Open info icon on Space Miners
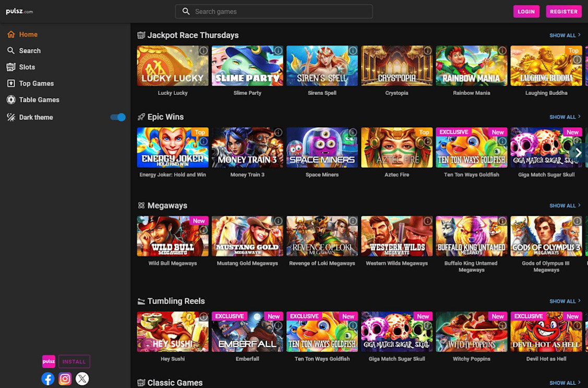Screen dimensions: 588x388 point(353,132)
